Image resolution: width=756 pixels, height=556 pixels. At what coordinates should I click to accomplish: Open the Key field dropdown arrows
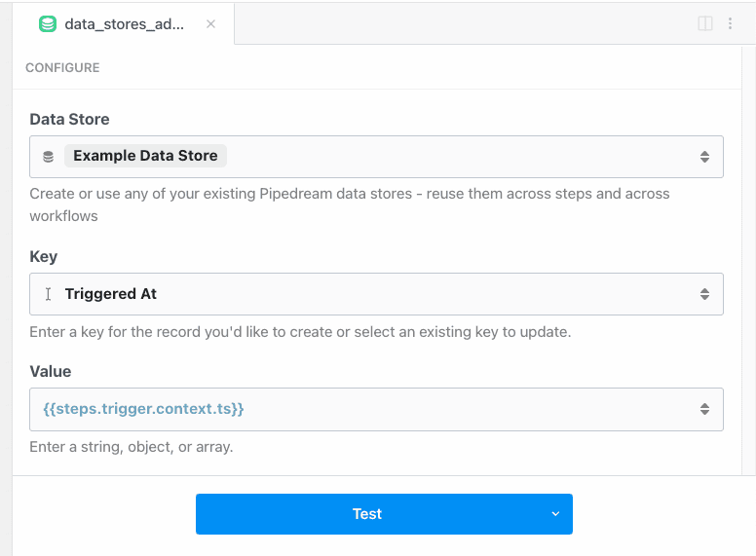click(x=704, y=294)
